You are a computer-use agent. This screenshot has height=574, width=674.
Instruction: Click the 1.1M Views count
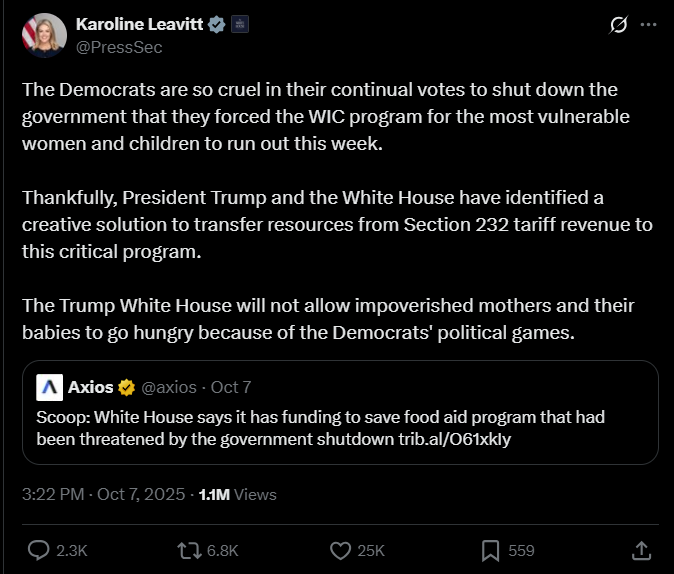pos(237,494)
